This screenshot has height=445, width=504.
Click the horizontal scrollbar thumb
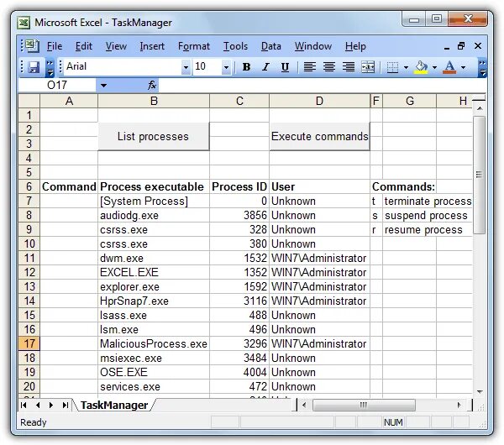pyautogui.click(x=364, y=406)
